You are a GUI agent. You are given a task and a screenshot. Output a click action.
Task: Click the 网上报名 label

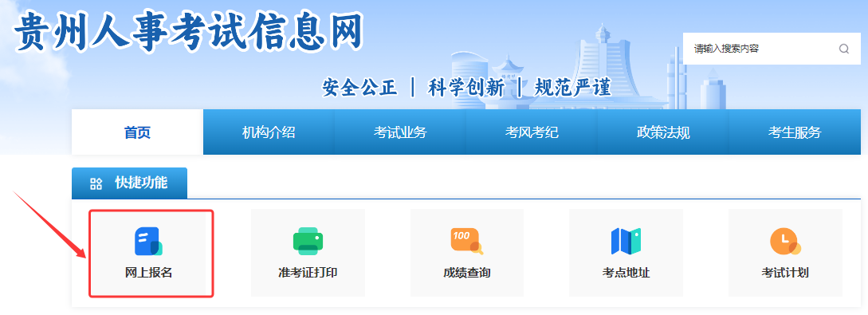(x=148, y=273)
